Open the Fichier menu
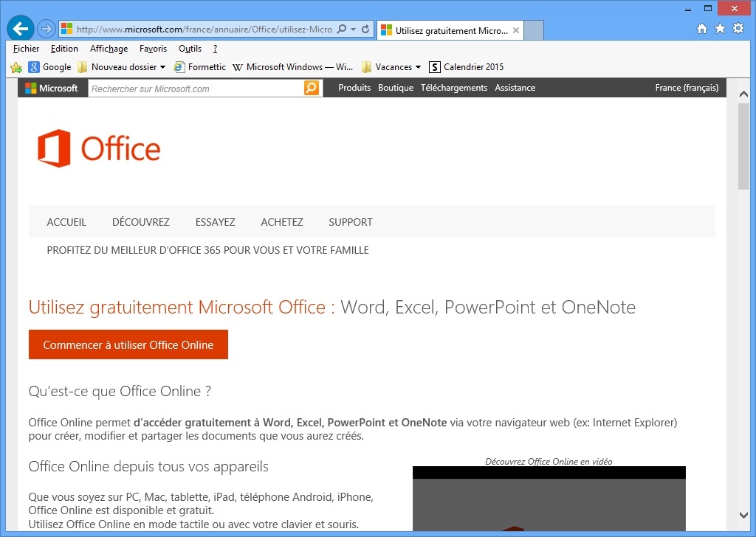 pyautogui.click(x=26, y=49)
